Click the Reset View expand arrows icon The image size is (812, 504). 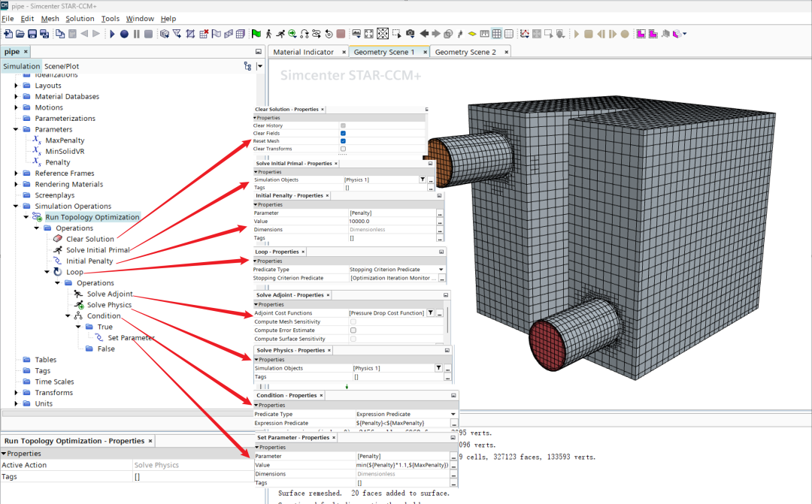click(368, 34)
